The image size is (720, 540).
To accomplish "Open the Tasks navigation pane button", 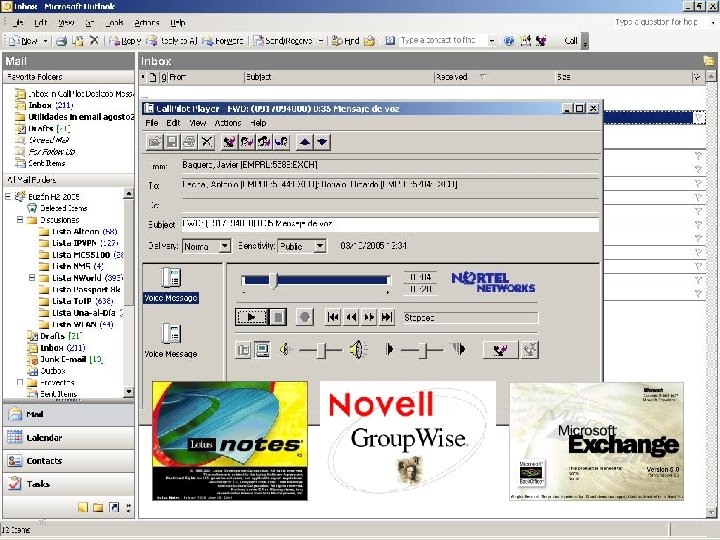I will [x=69, y=484].
